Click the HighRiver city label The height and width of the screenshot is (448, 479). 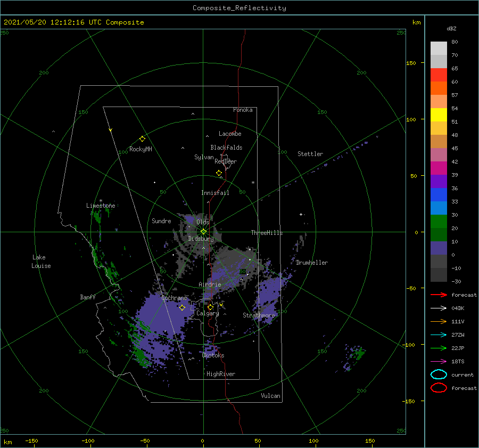[221, 374]
